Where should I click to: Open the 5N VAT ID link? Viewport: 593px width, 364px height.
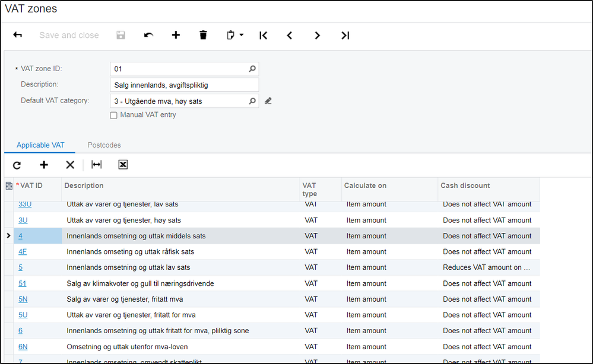pyautogui.click(x=23, y=299)
